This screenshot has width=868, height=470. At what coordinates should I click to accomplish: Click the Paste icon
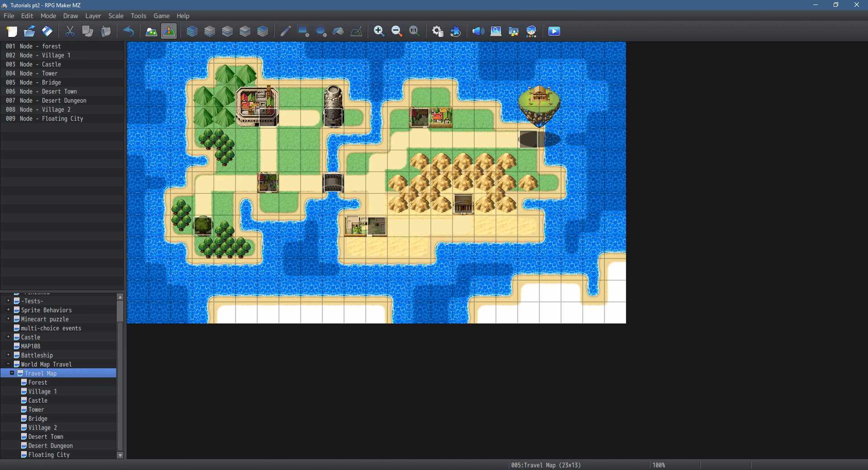[105, 31]
